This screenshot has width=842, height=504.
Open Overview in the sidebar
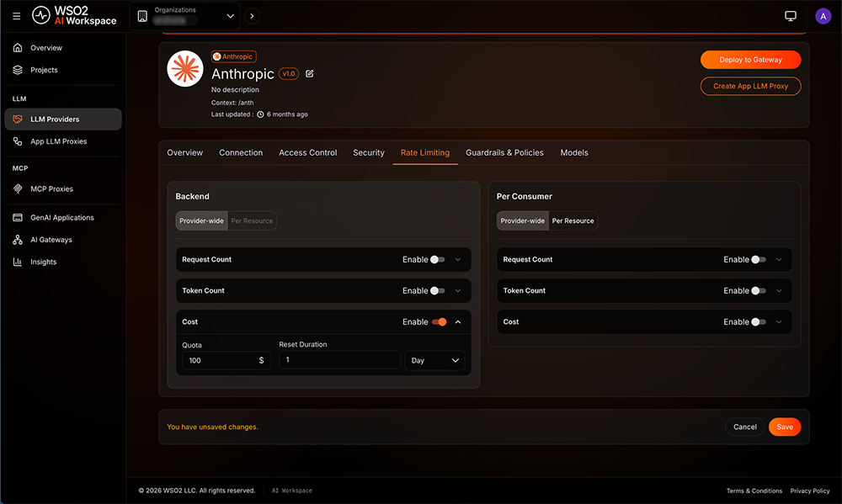[63, 48]
